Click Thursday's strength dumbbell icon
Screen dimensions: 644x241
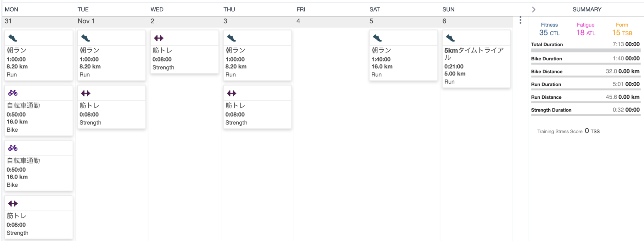[231, 93]
